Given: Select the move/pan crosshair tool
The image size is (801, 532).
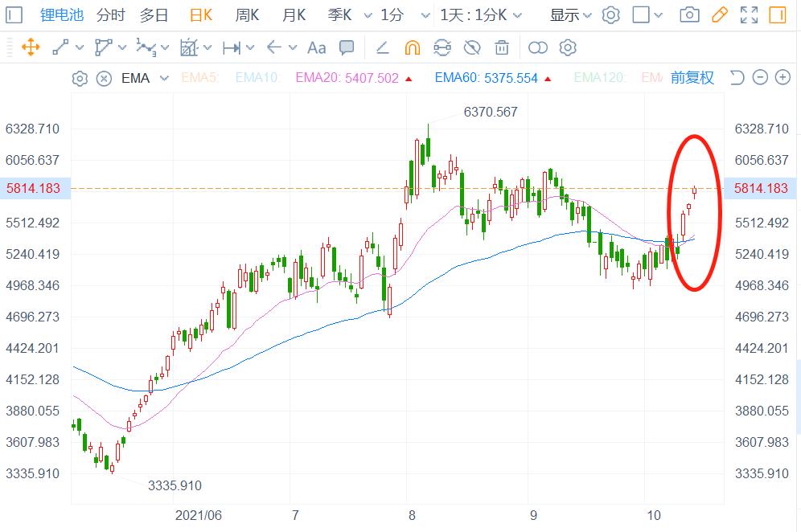Looking at the screenshot, I should point(31,47).
